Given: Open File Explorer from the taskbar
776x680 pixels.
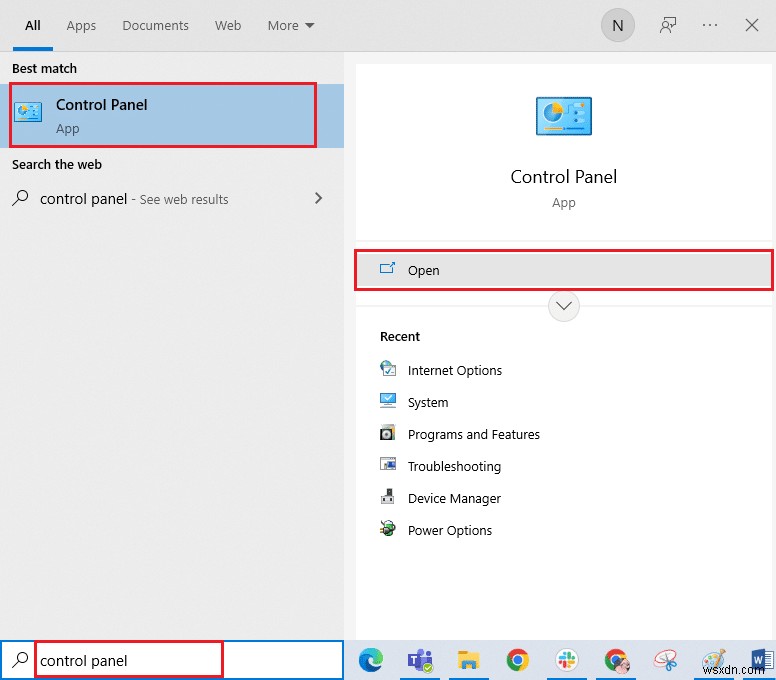Looking at the screenshot, I should (468, 660).
